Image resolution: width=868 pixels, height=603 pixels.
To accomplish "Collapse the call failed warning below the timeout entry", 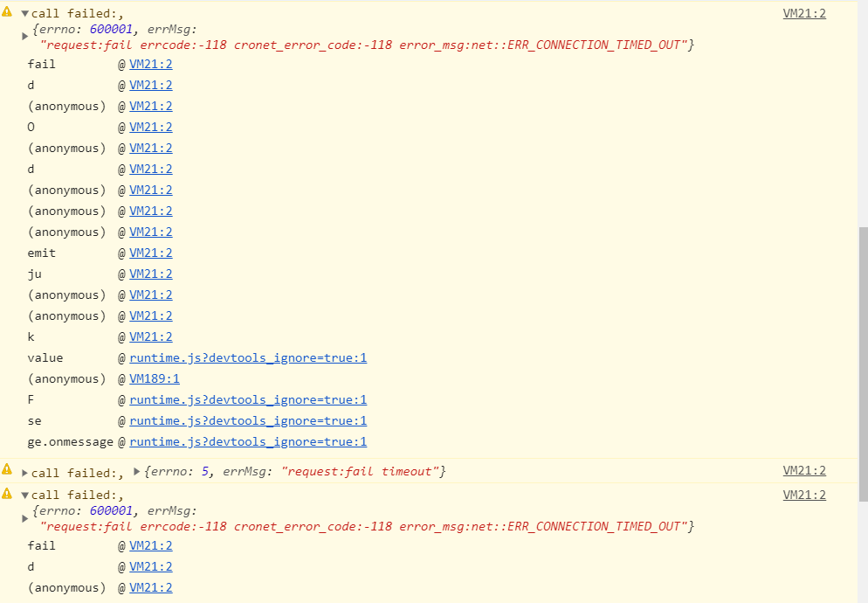I will tap(25, 496).
